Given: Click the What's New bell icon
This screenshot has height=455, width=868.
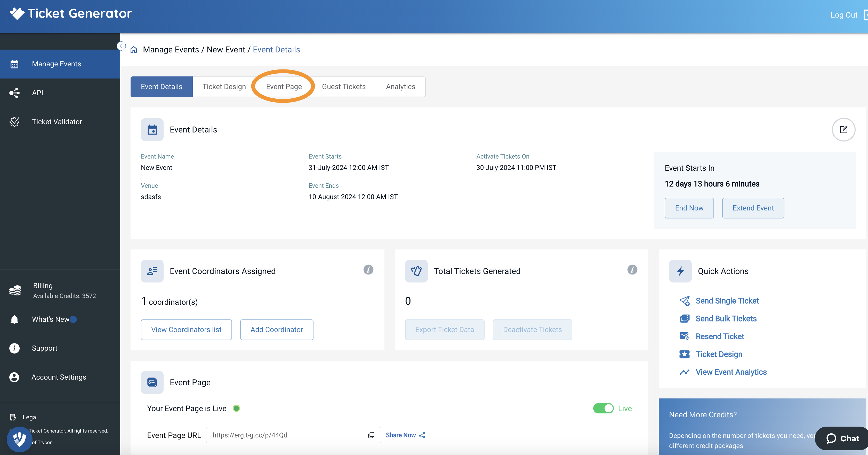Looking at the screenshot, I should point(14,319).
